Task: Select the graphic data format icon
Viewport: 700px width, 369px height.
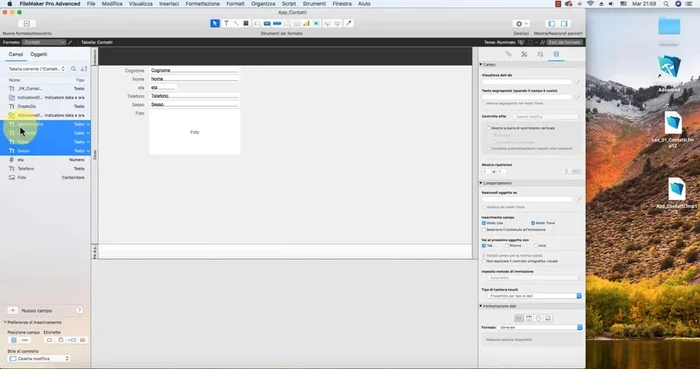Action: (548, 318)
